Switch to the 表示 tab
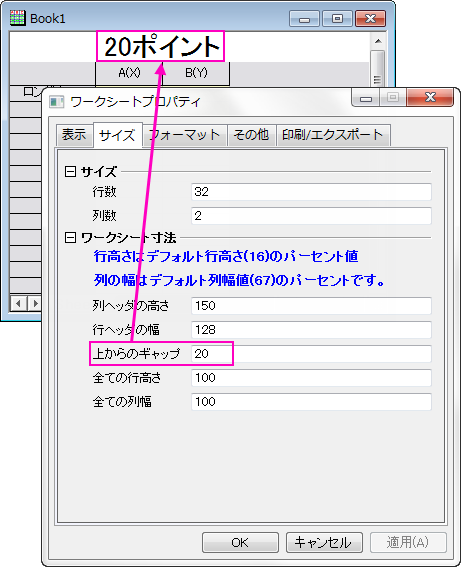The width and height of the screenshot is (461, 567). click(x=74, y=135)
